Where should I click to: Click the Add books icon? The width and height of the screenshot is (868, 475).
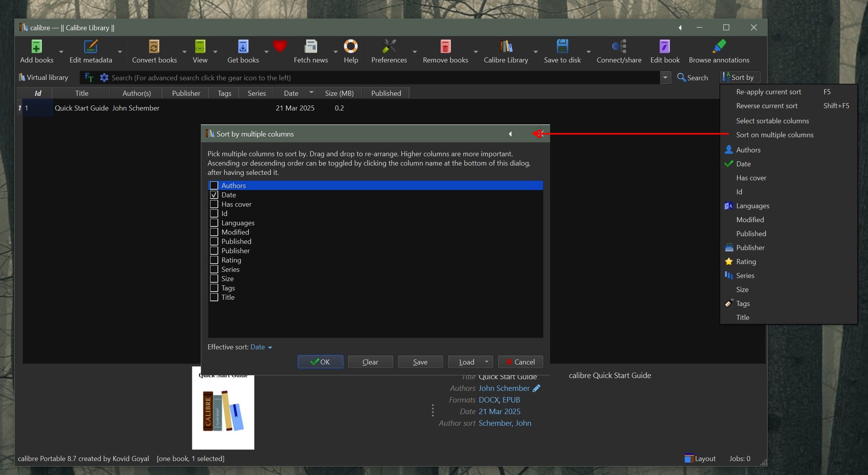[x=36, y=47]
